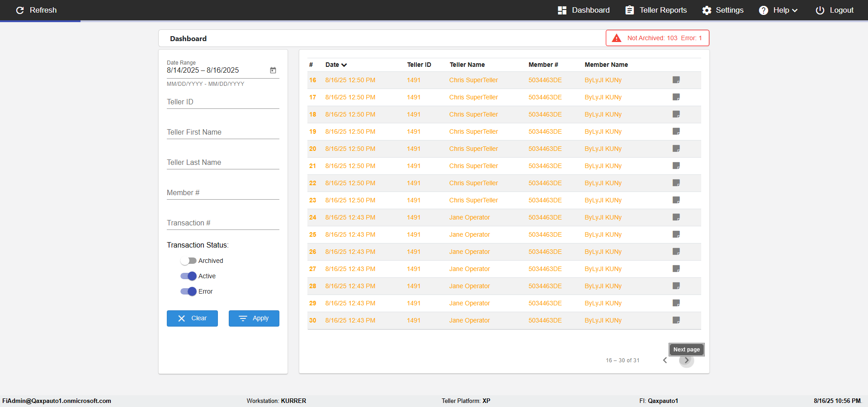
Task: Refresh the page with the Refresh button
Action: coord(36,10)
